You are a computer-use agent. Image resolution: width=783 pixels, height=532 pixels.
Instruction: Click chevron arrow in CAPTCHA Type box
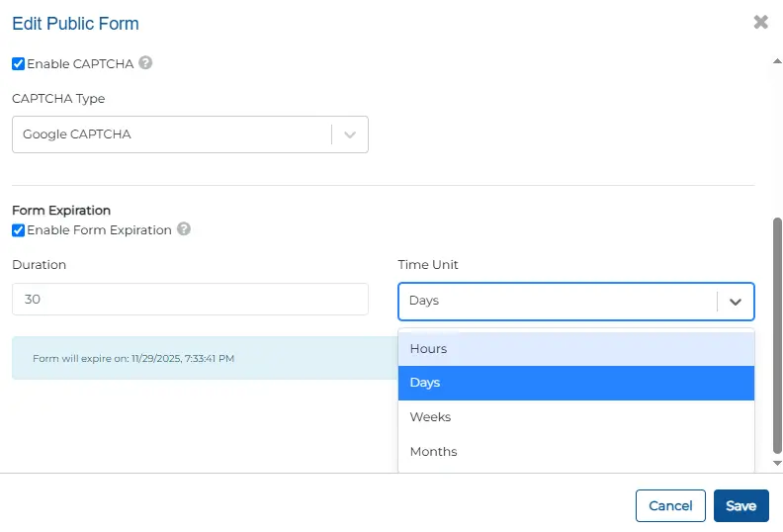[x=350, y=134]
